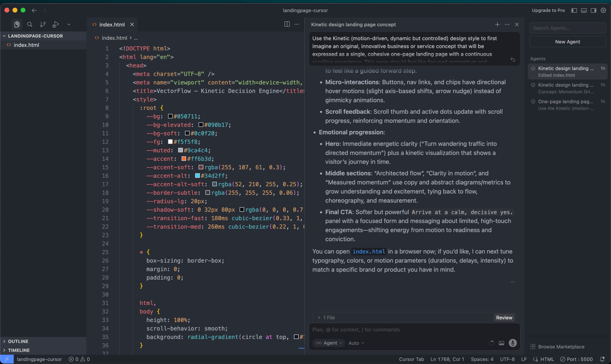
Task: Expand the OUTLINE section
Action: click(18, 341)
